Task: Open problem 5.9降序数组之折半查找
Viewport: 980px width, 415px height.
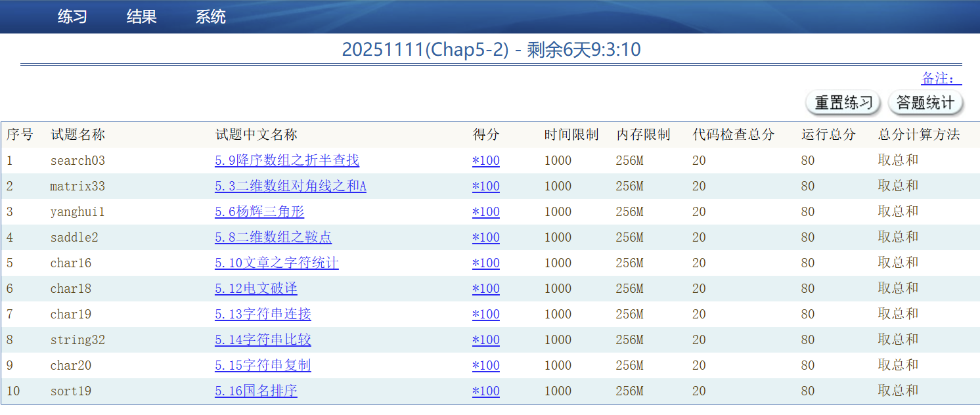Action: click(286, 160)
